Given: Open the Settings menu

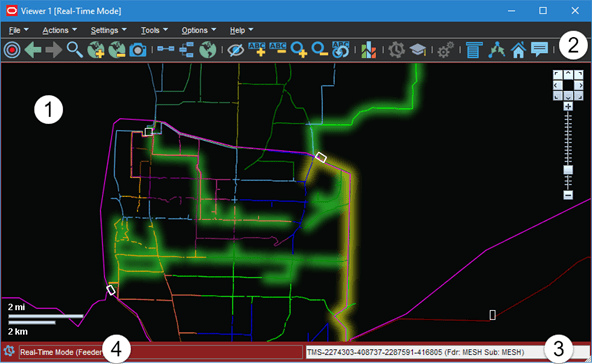Looking at the screenshot, I should coord(108,30).
